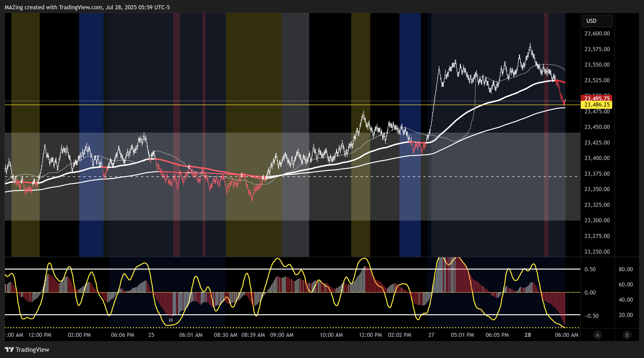This screenshot has height=358, width=644.
Task: Click the chart title caption text
Action: click(x=87, y=7)
